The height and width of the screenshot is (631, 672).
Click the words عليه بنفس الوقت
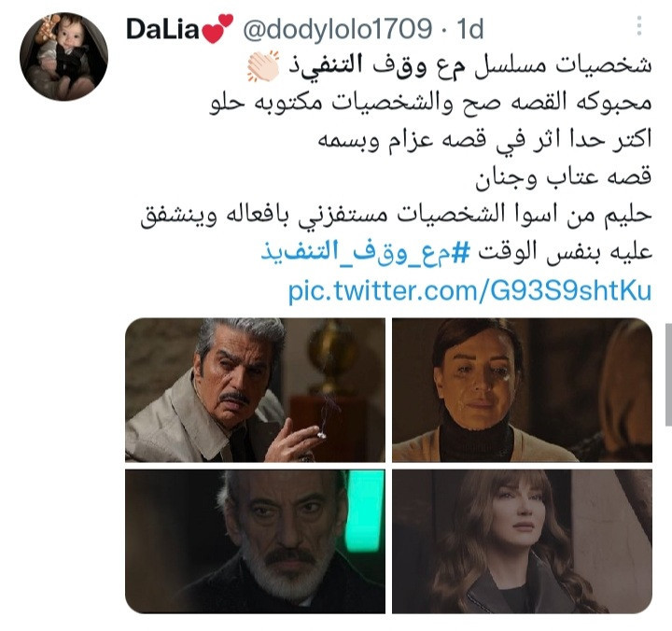(x=566, y=252)
